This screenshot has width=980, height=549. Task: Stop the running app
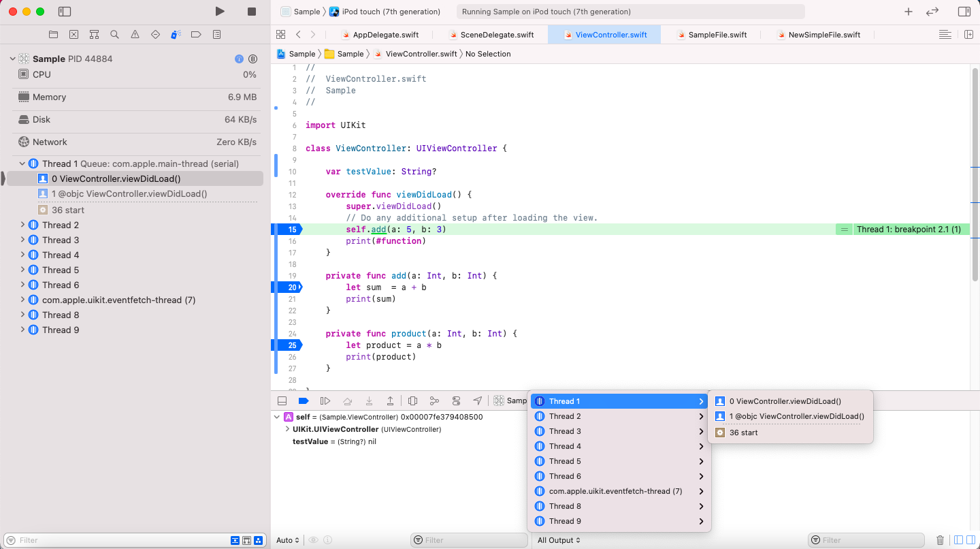tap(252, 12)
